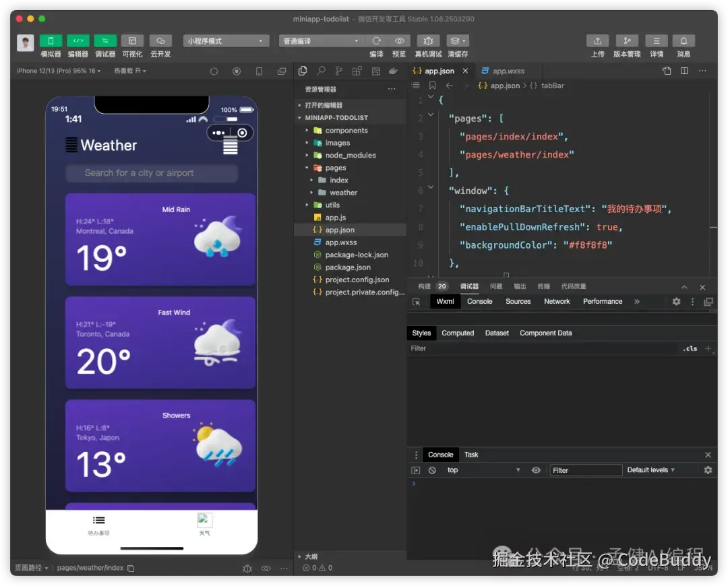Switch to the app.json editor tab

coord(439,71)
